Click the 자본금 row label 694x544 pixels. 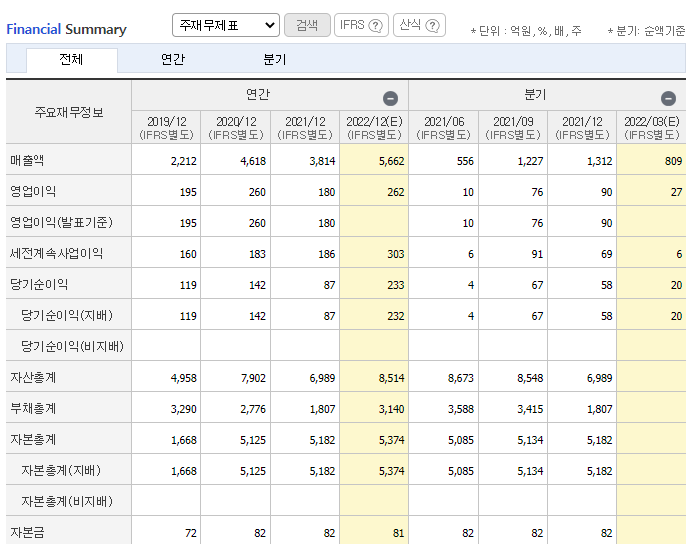(x=27, y=532)
